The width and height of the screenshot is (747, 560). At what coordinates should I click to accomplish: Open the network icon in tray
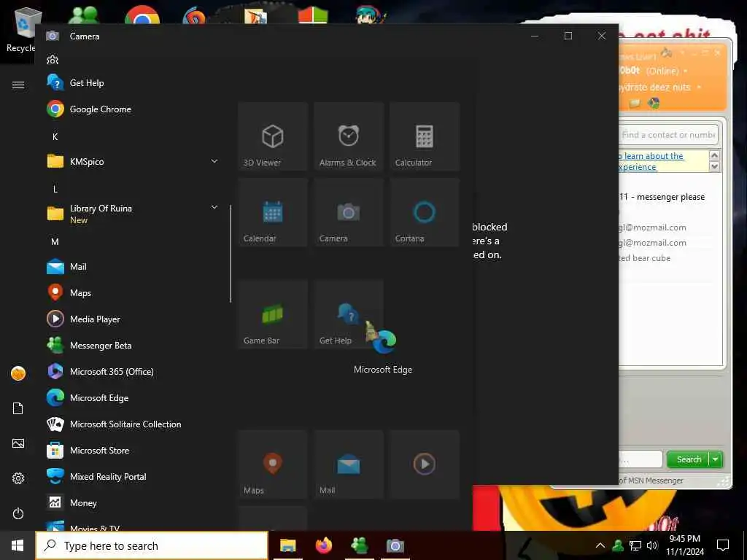click(x=635, y=545)
